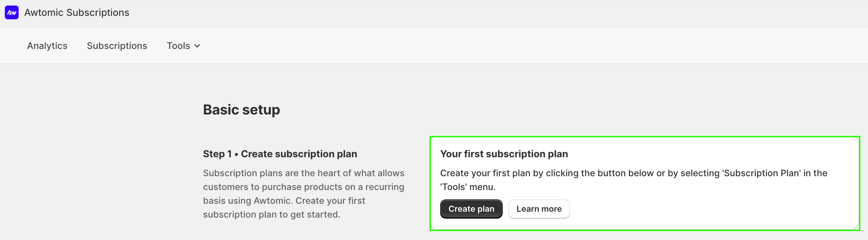Click the Your first subscription plan card title
Image resolution: width=868 pixels, height=240 pixels.
coord(504,154)
